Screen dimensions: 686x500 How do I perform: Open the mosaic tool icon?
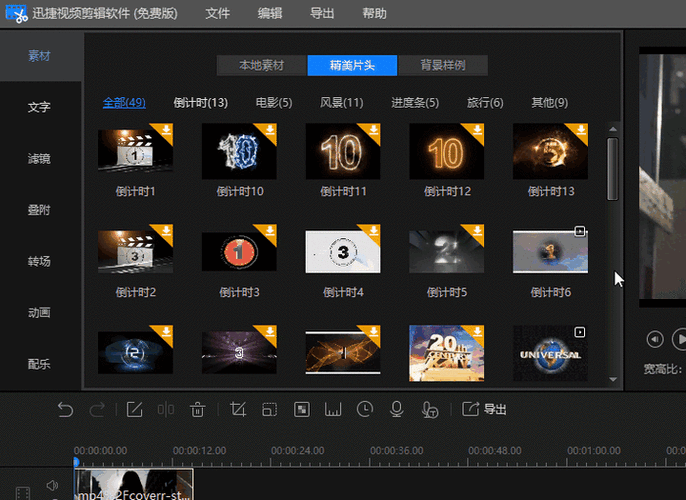301,409
